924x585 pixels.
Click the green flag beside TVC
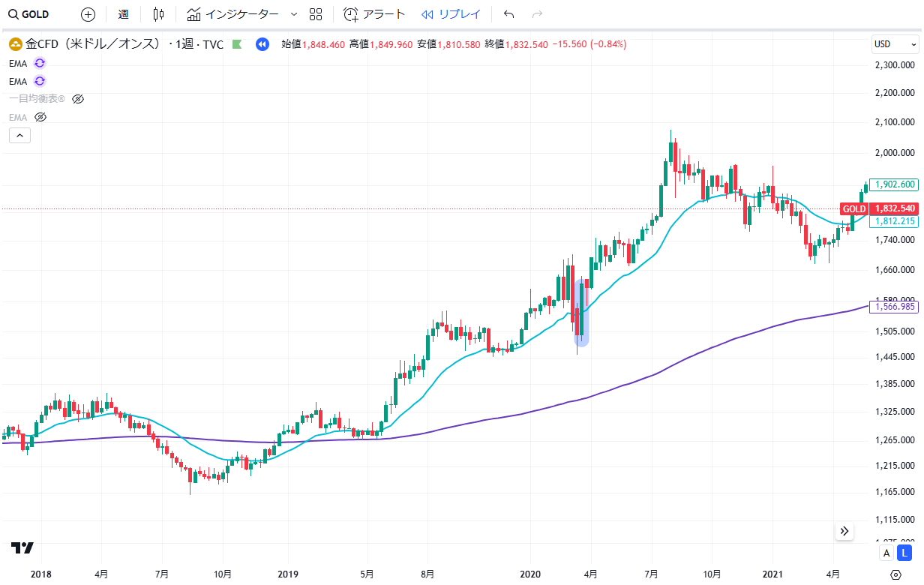point(238,44)
